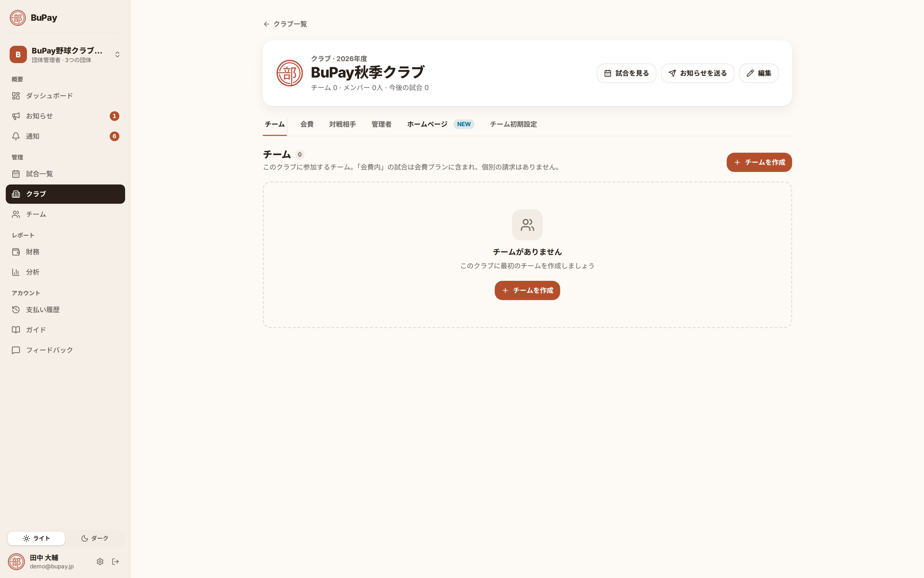Open the 管理者 tab

(381, 124)
